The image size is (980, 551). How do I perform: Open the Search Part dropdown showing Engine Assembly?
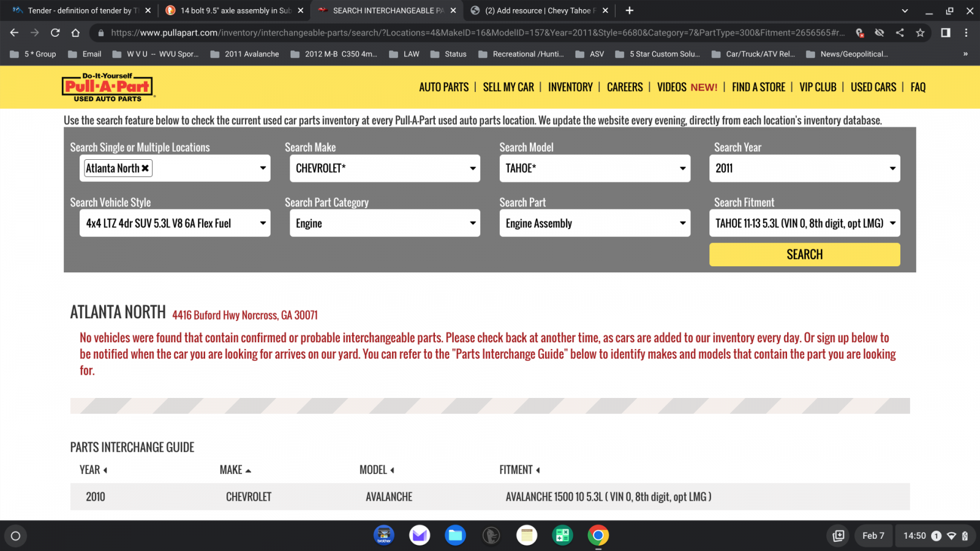tap(595, 223)
